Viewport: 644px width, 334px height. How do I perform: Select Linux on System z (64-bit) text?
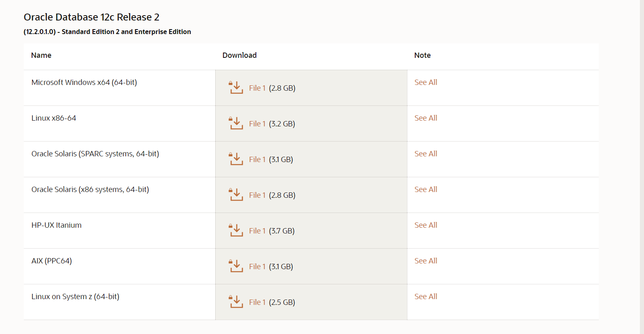(x=76, y=297)
